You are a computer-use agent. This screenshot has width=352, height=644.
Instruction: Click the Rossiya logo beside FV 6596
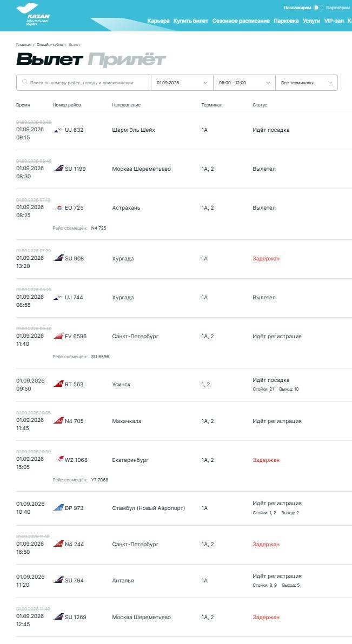point(58,336)
